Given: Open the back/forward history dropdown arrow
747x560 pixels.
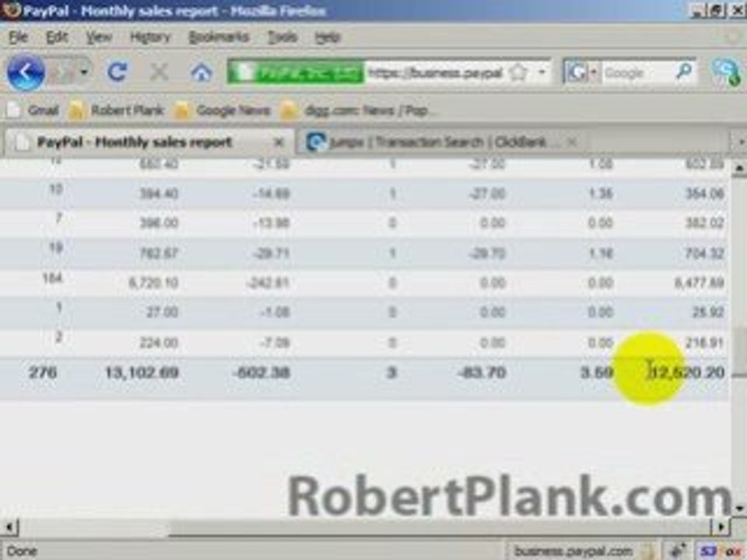Looking at the screenshot, I should [84, 72].
